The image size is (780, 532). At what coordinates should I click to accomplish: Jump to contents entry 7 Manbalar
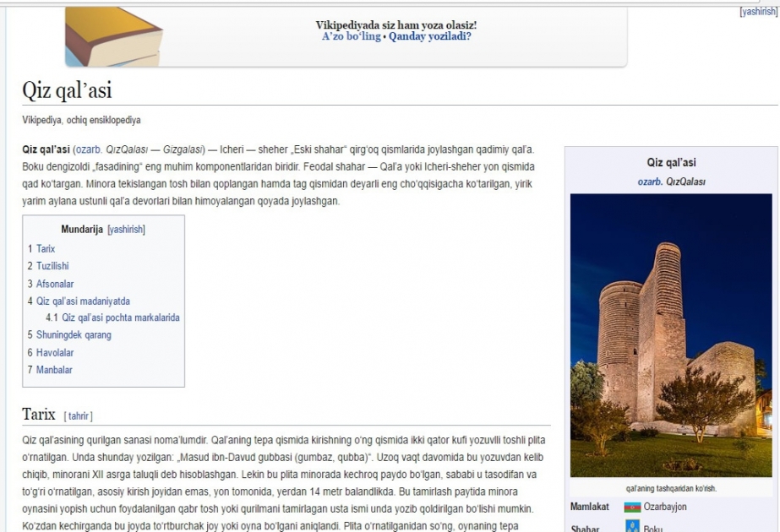54,370
